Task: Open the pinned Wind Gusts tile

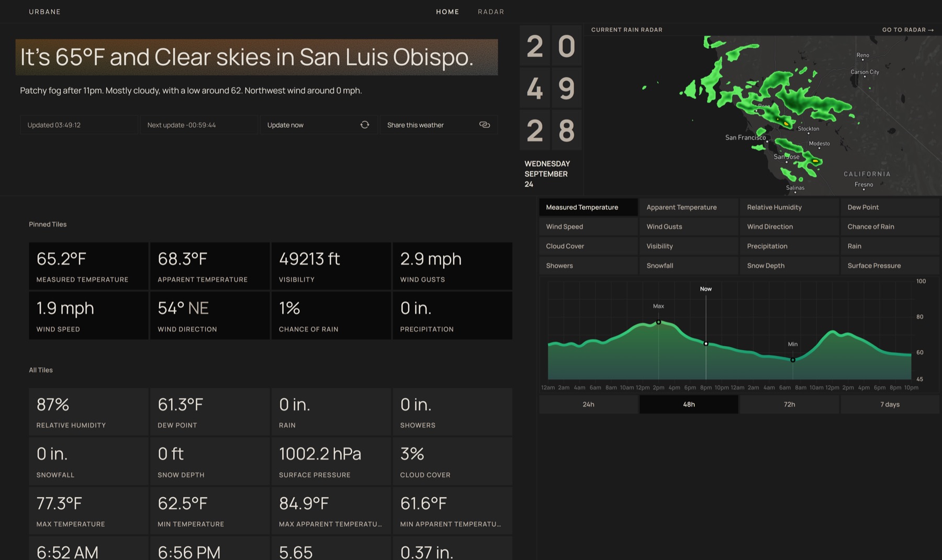Action: 453,266
